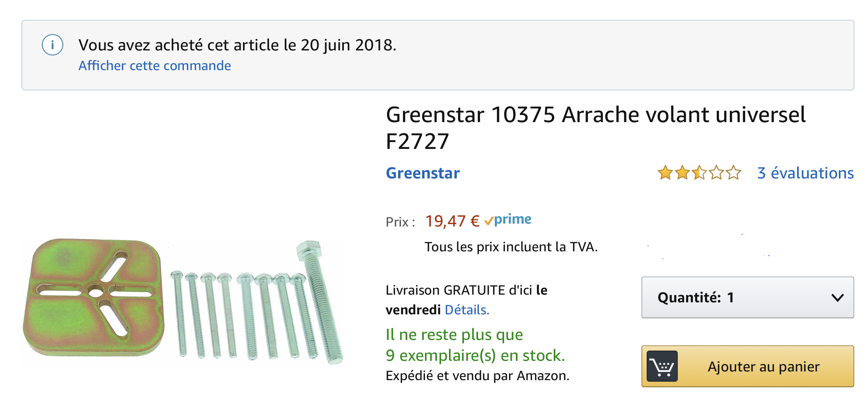
Task: Click the shopping cart icon
Action: point(662,366)
